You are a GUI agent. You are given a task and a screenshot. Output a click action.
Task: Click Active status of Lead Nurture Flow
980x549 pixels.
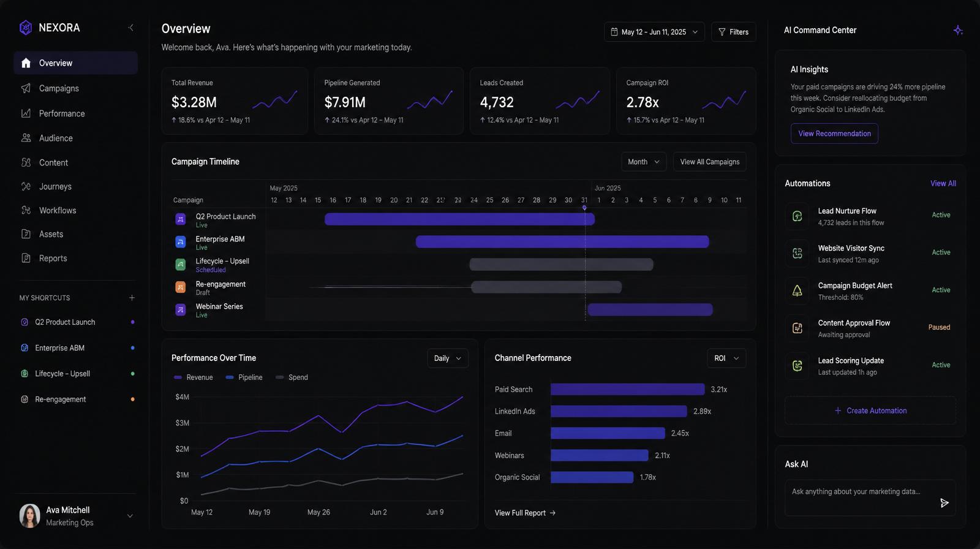click(x=941, y=215)
